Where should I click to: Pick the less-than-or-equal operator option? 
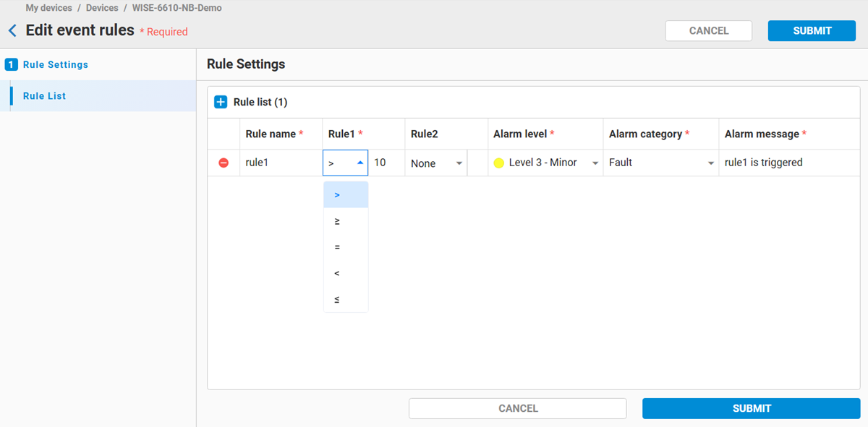[346, 299]
